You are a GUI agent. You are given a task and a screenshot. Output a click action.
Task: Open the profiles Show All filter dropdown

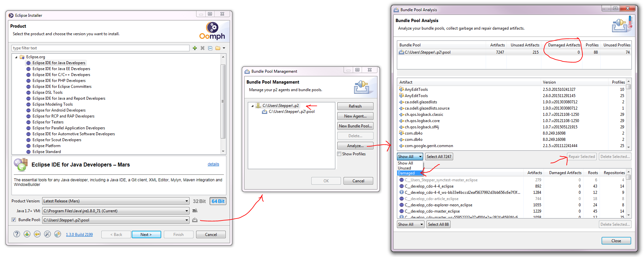(x=410, y=224)
